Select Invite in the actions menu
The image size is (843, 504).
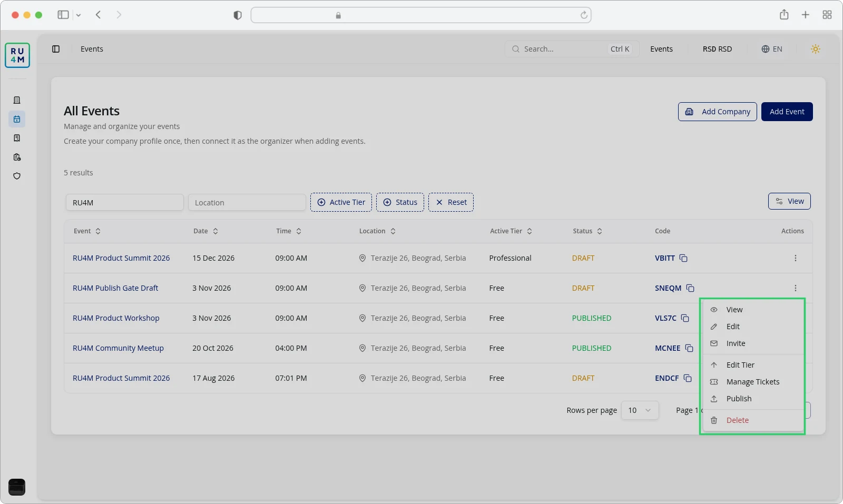[752, 343]
